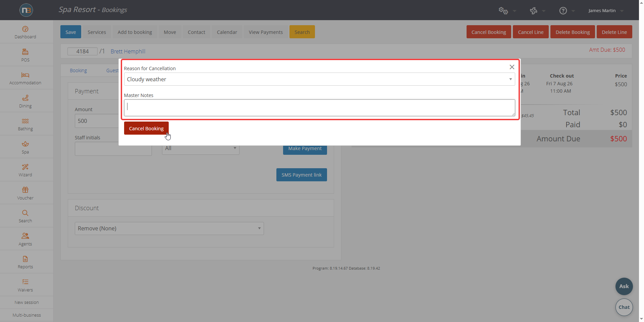
Task: Click the booking number 4184 field
Action: tap(82, 51)
